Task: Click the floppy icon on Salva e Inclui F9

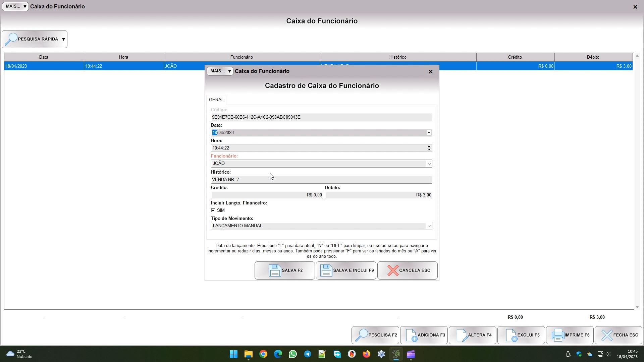Action: [326, 270]
